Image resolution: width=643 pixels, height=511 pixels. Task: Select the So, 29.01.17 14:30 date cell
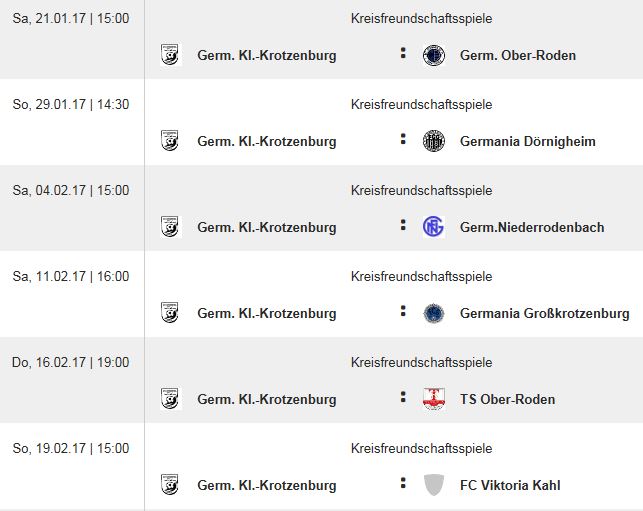[x=71, y=105]
